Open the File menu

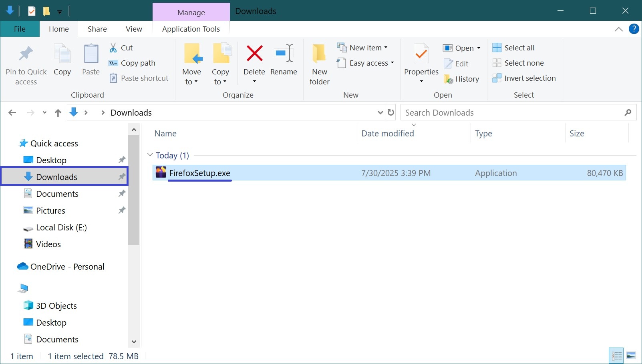click(x=20, y=29)
